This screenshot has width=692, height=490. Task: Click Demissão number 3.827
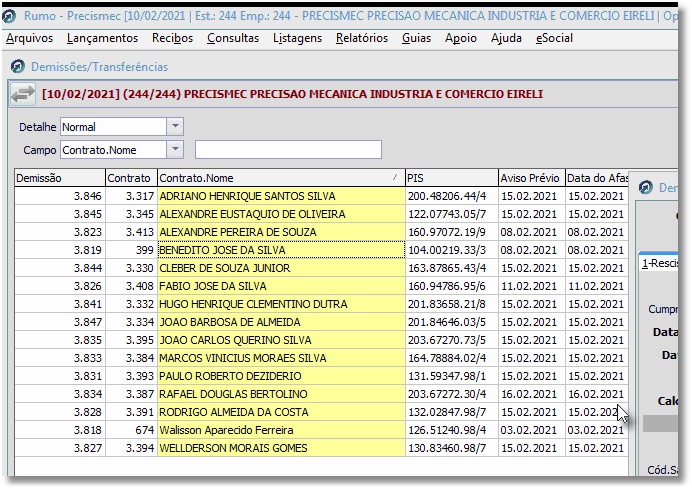tap(88, 448)
